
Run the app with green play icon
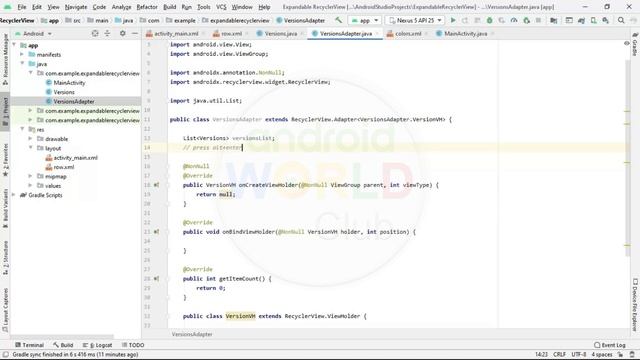pos(453,20)
